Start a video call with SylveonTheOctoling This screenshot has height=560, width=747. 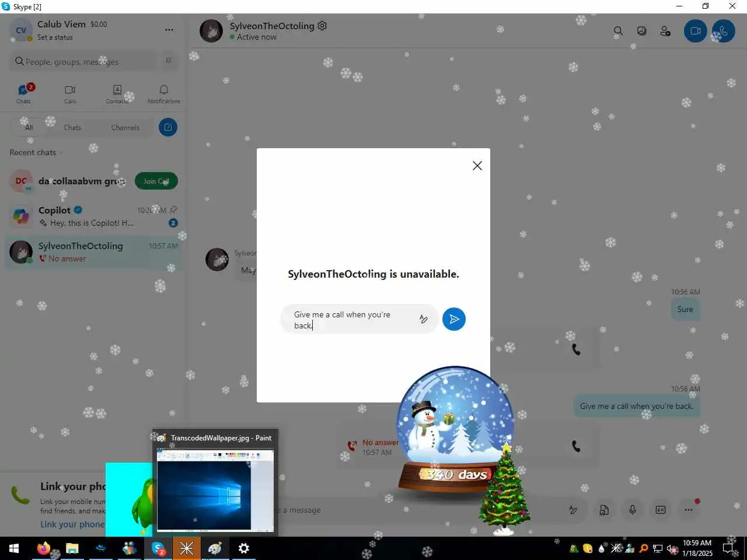pos(696,31)
